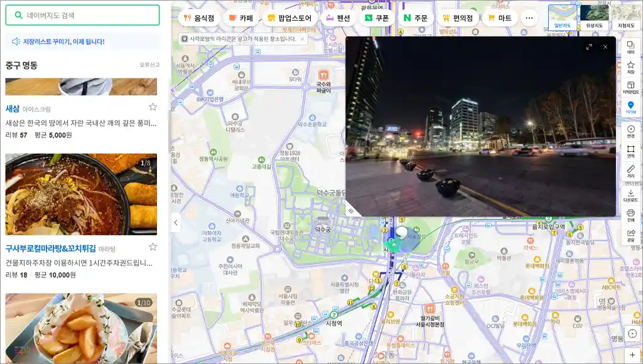Expand the street view panel to fullscreen
Viewport: 643px width, 364px height.
pyautogui.click(x=589, y=47)
